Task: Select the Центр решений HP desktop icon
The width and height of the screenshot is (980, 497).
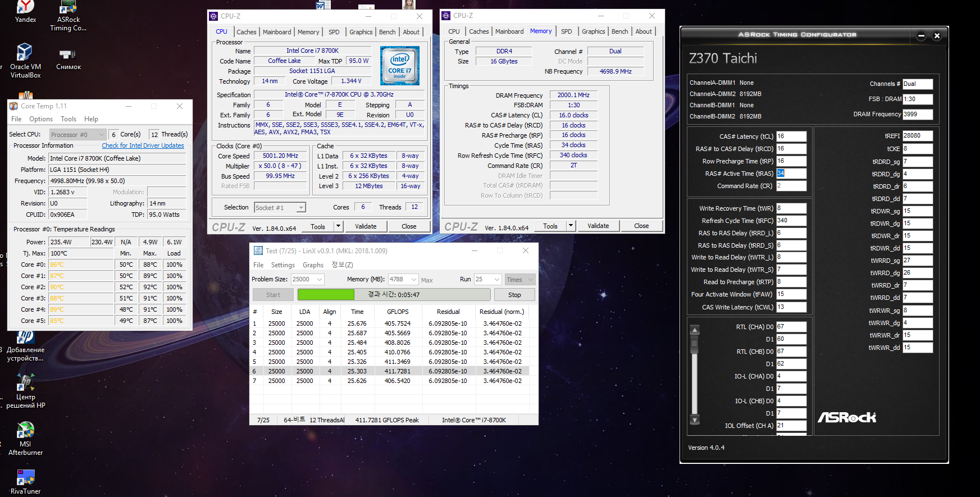Action: click(x=25, y=391)
